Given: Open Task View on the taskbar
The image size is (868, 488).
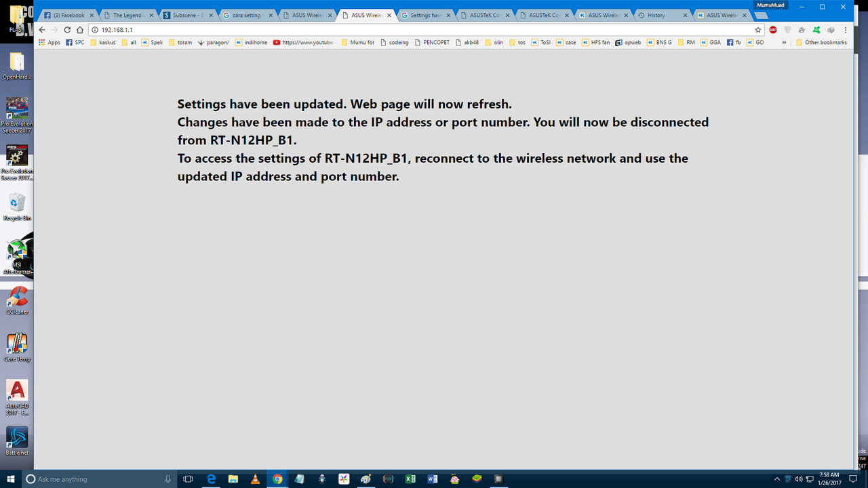Looking at the screenshot, I should (x=189, y=479).
